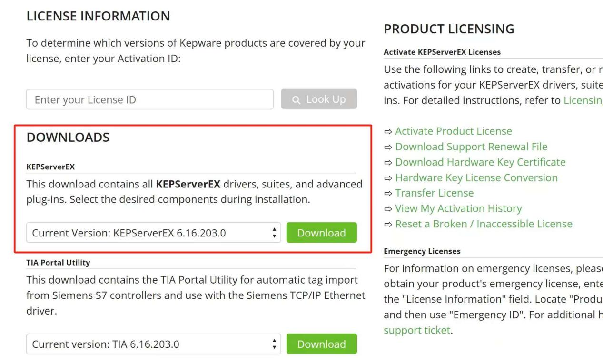Viewport: 603px width, 364px height.
Task: Open the Activate Product License link
Action: point(453,131)
